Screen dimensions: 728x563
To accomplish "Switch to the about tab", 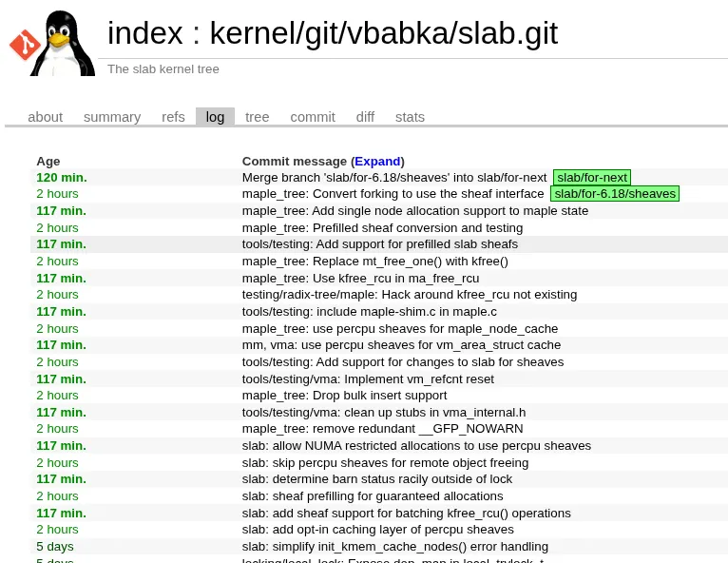I will pos(45,117).
